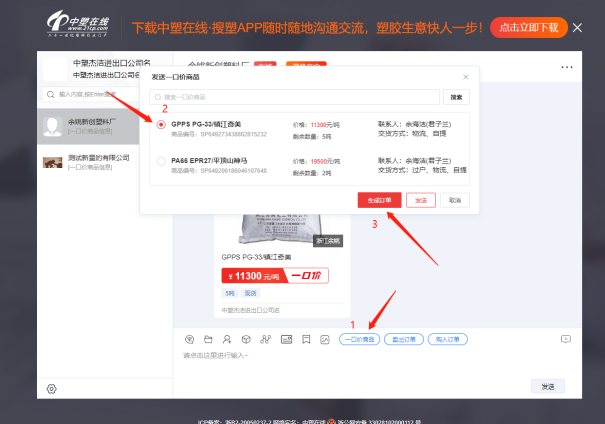
Task: Open the chat history icon at right
Action: [566, 339]
